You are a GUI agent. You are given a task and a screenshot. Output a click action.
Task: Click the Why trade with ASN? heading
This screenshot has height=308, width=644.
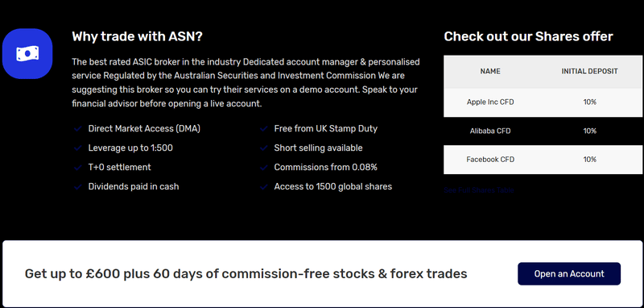pos(137,36)
